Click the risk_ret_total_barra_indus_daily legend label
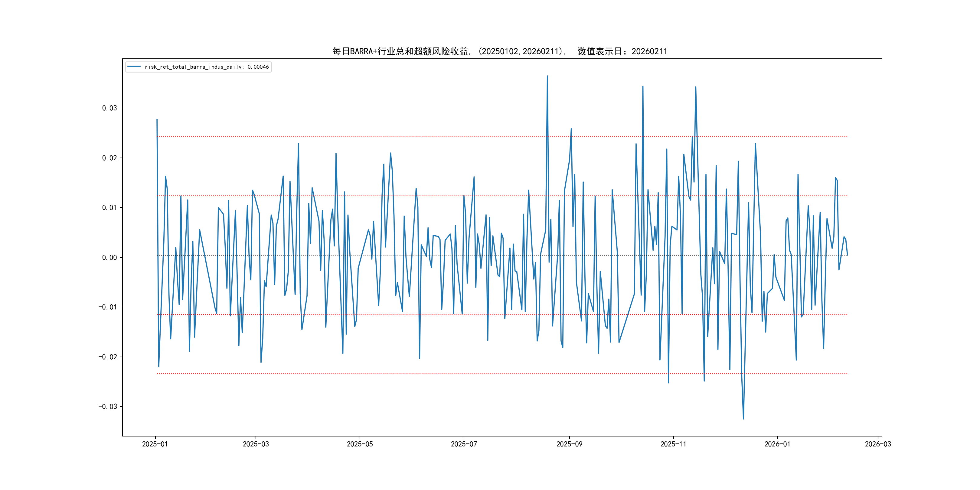This screenshot has width=980, height=490. tap(207, 67)
